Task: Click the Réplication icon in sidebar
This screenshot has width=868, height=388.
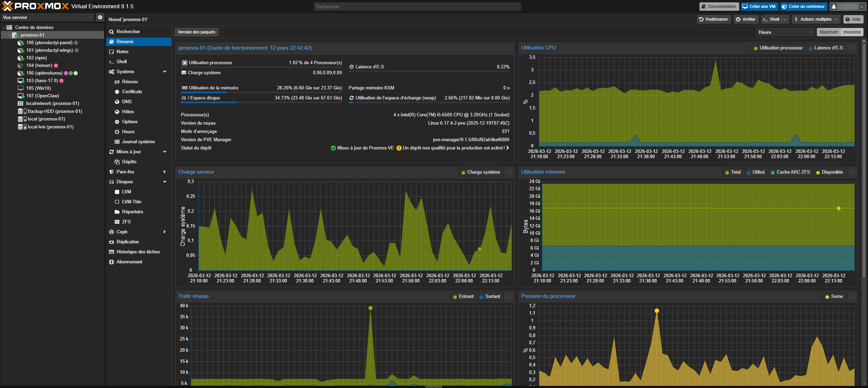Action: tap(112, 242)
